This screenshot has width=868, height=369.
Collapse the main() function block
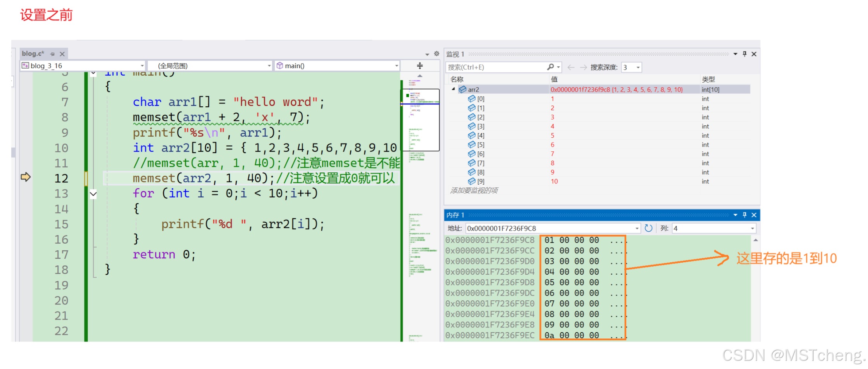[93, 73]
